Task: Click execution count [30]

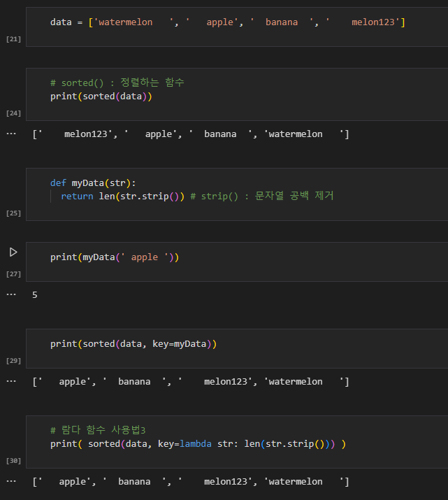Action: pyautogui.click(x=13, y=461)
